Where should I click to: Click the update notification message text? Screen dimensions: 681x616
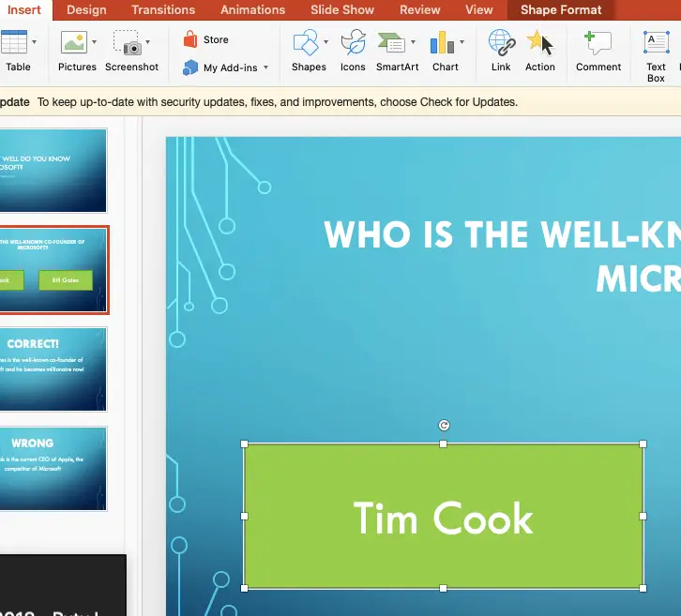[x=278, y=102]
